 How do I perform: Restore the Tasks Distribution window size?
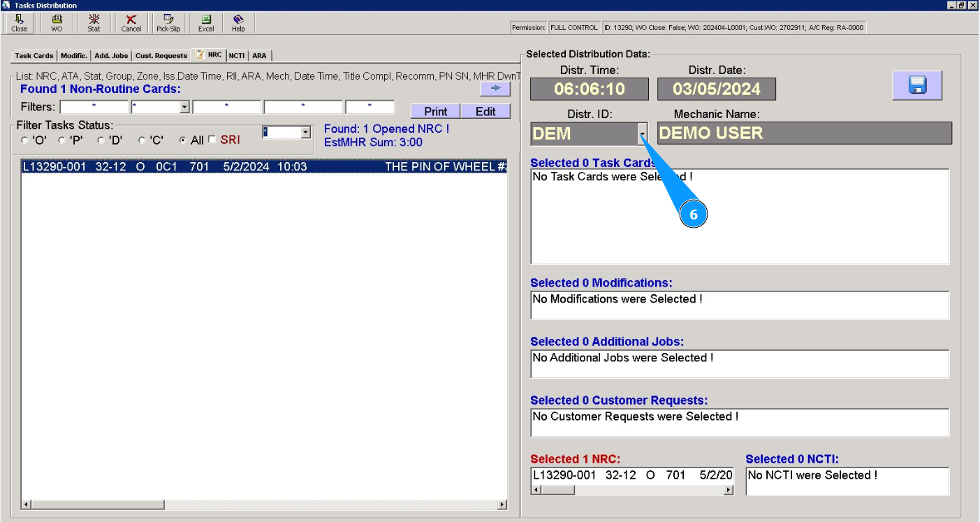[x=962, y=5]
